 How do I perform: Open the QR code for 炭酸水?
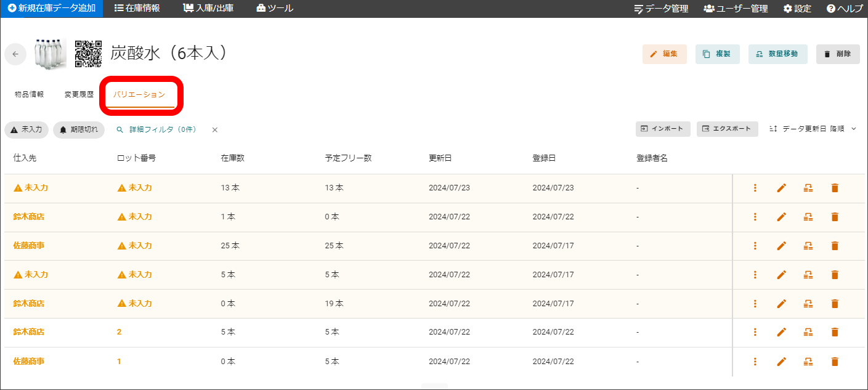click(88, 54)
